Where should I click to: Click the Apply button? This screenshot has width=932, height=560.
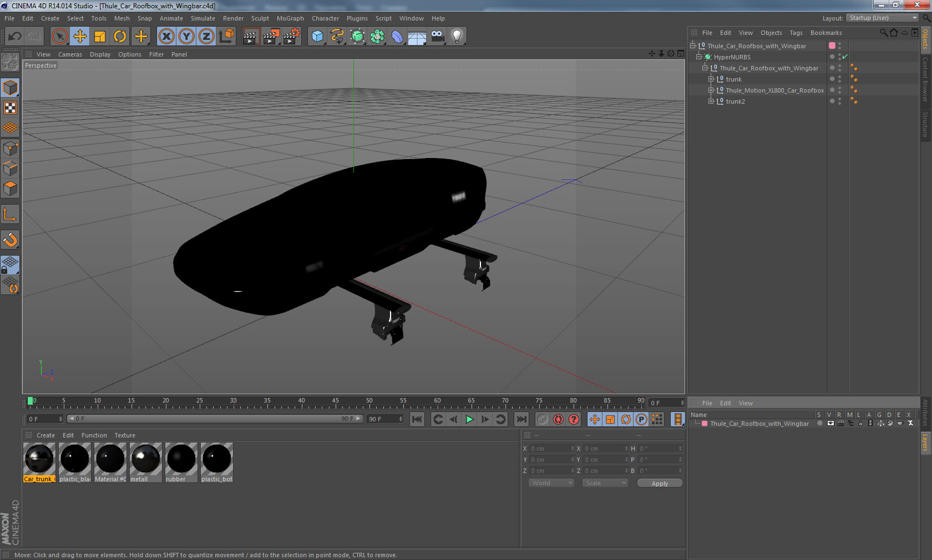pos(660,483)
